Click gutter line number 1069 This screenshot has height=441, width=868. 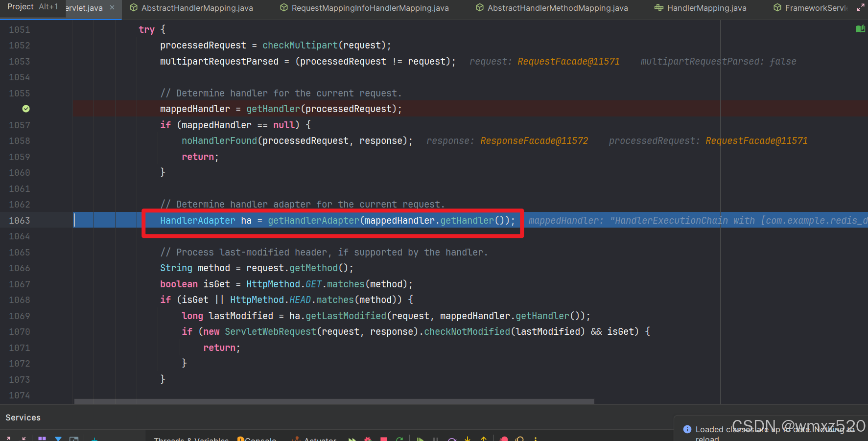click(20, 316)
